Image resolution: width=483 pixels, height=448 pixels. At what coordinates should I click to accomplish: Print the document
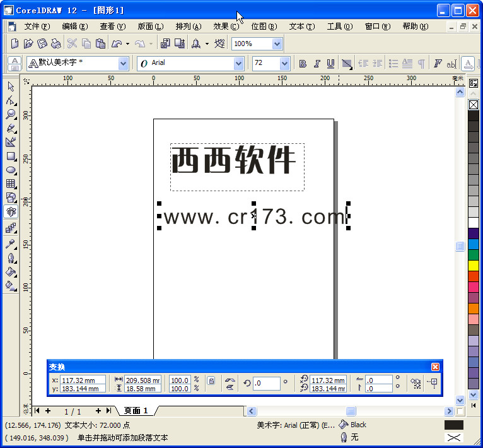[x=55, y=44]
